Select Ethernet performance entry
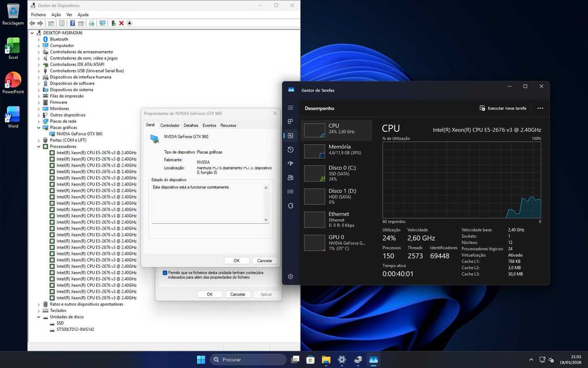 pyautogui.click(x=336, y=219)
